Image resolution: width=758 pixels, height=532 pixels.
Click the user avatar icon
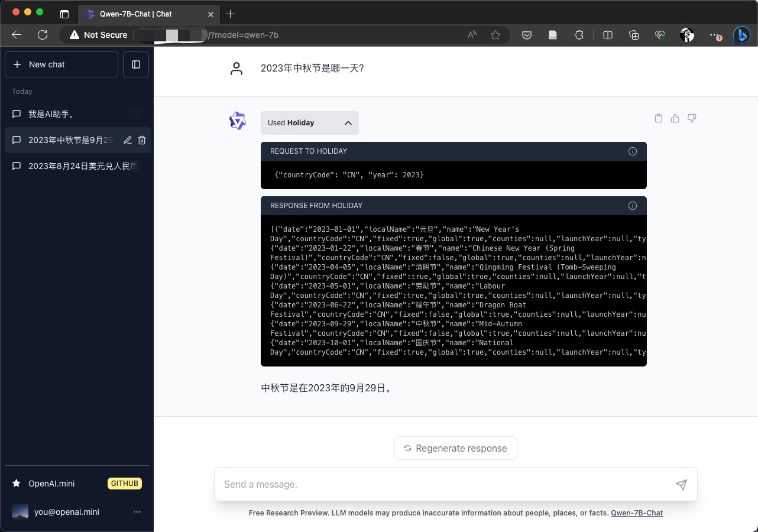(237, 69)
